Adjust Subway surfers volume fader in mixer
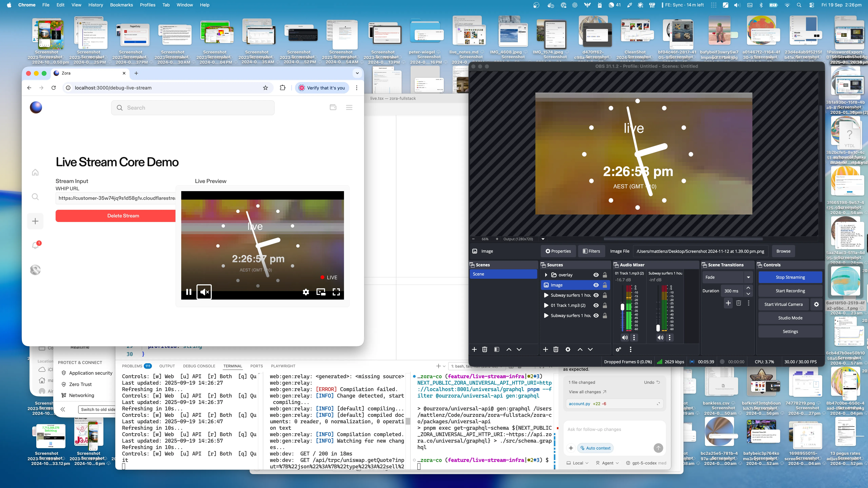This screenshot has width=868, height=488. [658, 328]
